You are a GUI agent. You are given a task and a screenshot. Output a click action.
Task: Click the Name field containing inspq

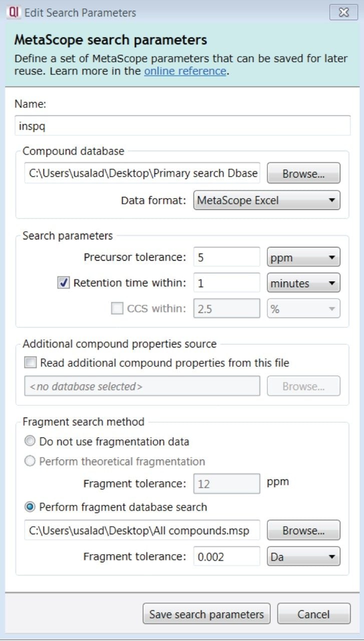182,126
